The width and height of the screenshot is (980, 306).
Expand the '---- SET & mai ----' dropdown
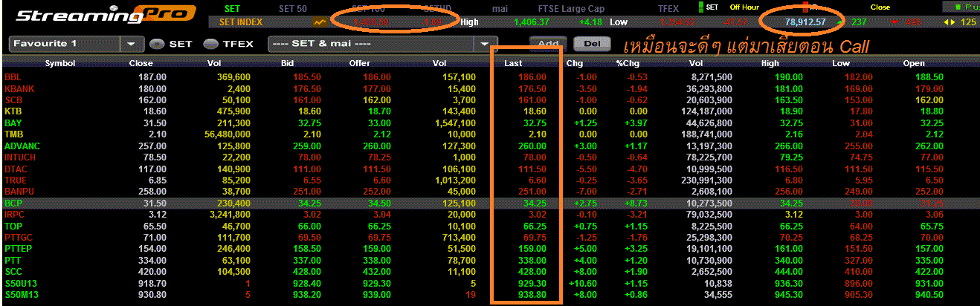[485, 44]
